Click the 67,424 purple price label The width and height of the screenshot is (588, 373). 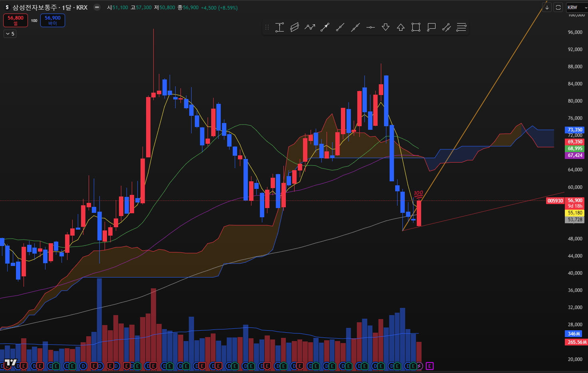point(575,155)
